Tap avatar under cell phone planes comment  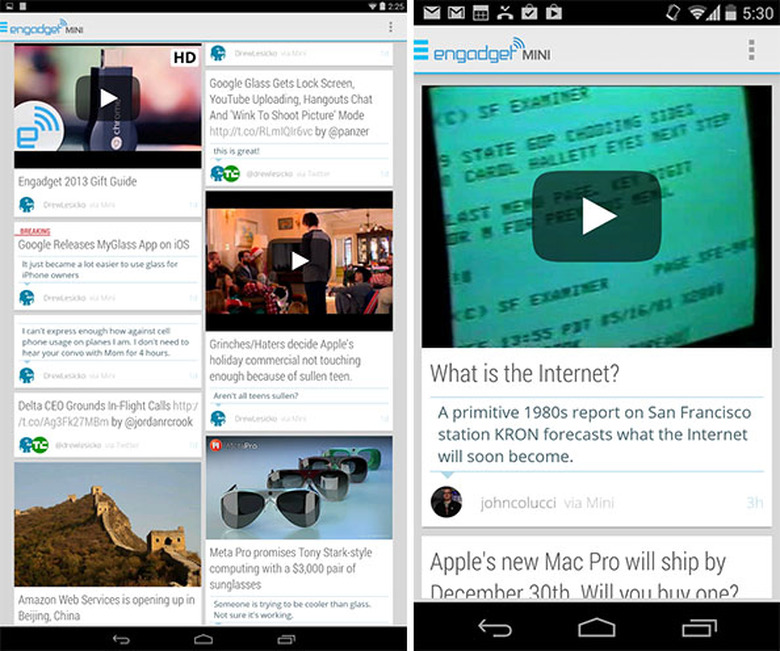(x=26, y=375)
